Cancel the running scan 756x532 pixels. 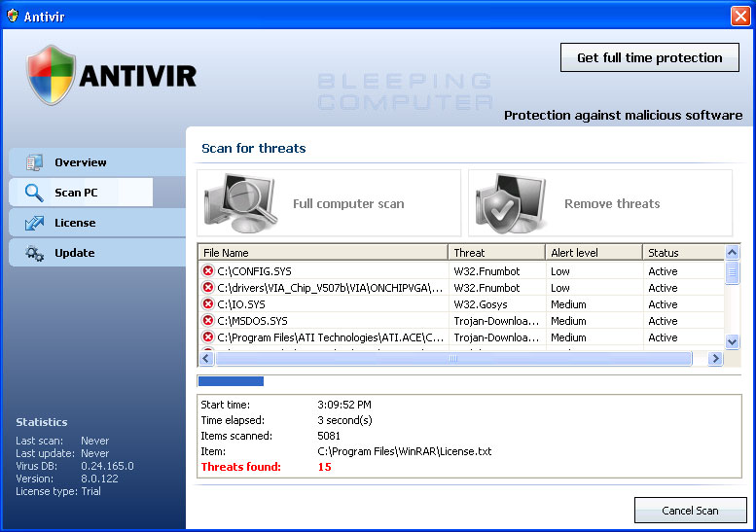(x=690, y=511)
